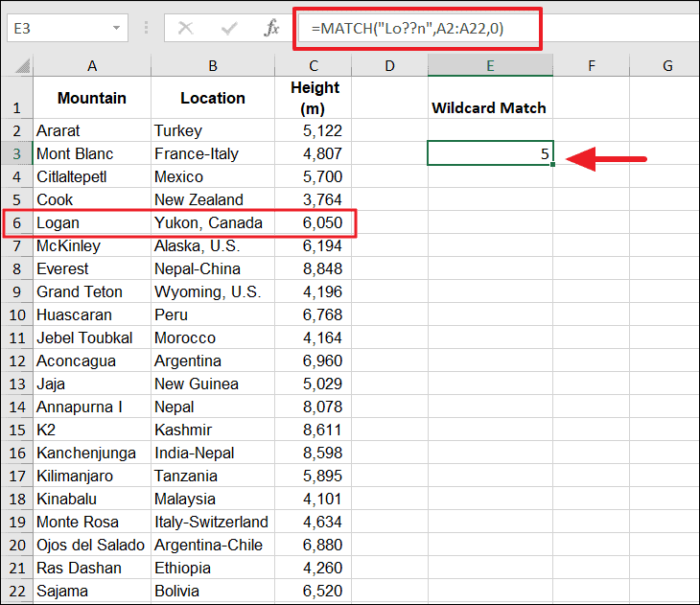Click the Height (m) header cell
Screen dimensions: 700x605
pyautogui.click(x=314, y=98)
